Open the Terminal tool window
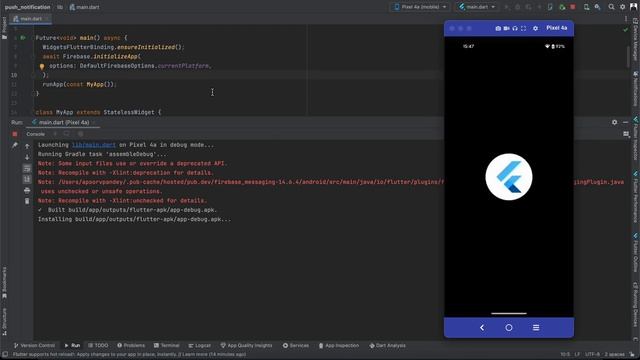 (x=167, y=345)
